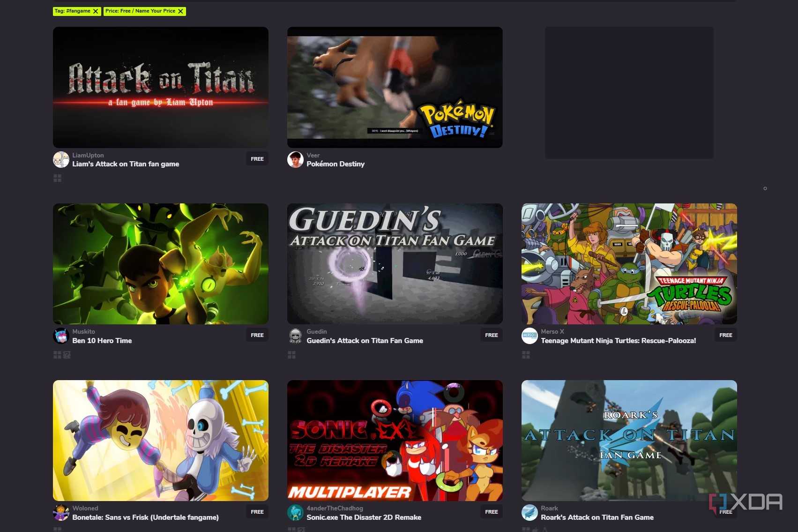Screen dimensions: 798x532
Task: Open Sonic.exe The Disaster 2D Remake title
Action: tap(364, 517)
